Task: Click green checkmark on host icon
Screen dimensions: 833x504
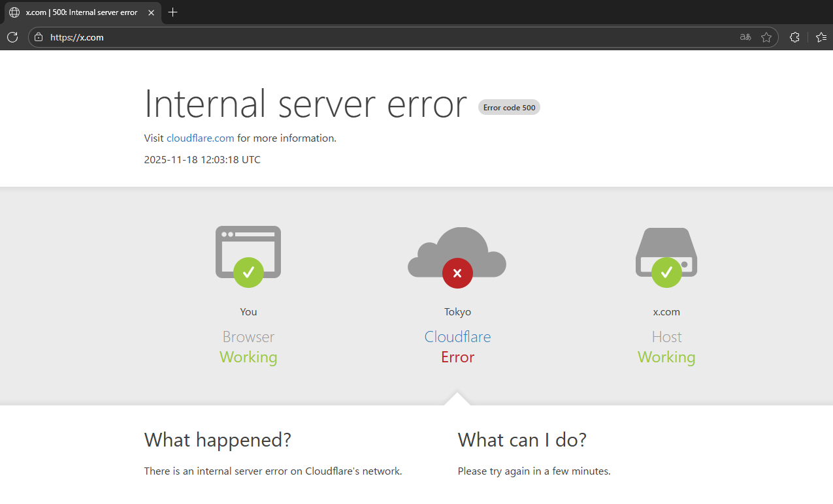Action: [666, 273]
